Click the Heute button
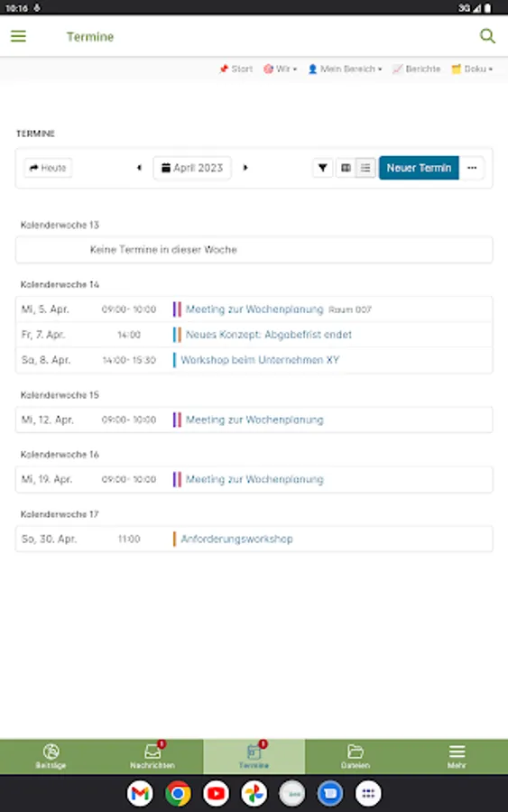 click(x=48, y=168)
